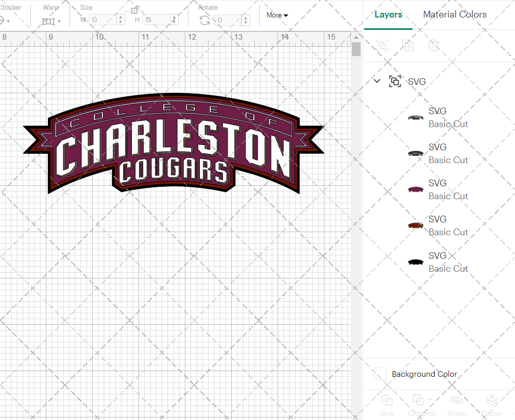This screenshot has width=515, height=420.
Task: Click the Rotate icon
Action: point(204,21)
